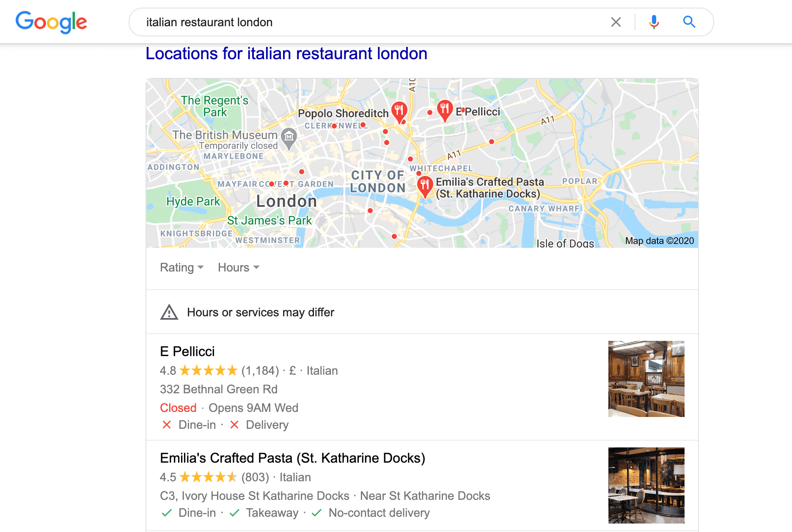
Task: View the E Pellicci interior photo
Action: 646,379
